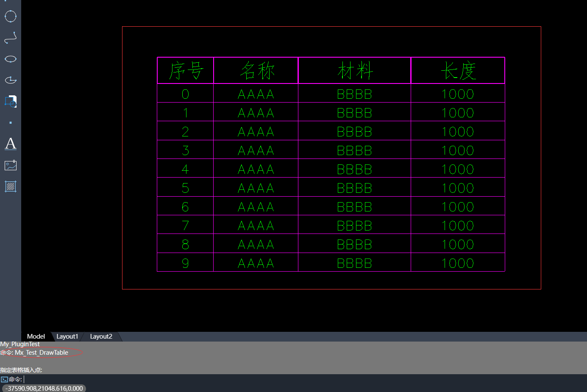587x392 pixels.
Task: Click 1000 length in row 2
Action: [x=458, y=131]
